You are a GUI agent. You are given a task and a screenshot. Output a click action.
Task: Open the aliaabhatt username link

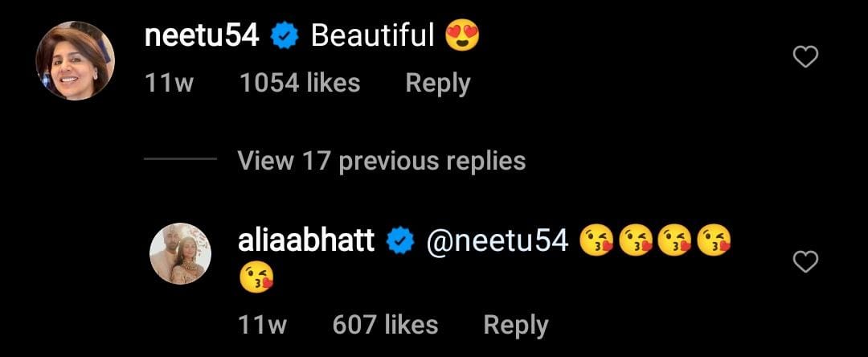(306, 240)
